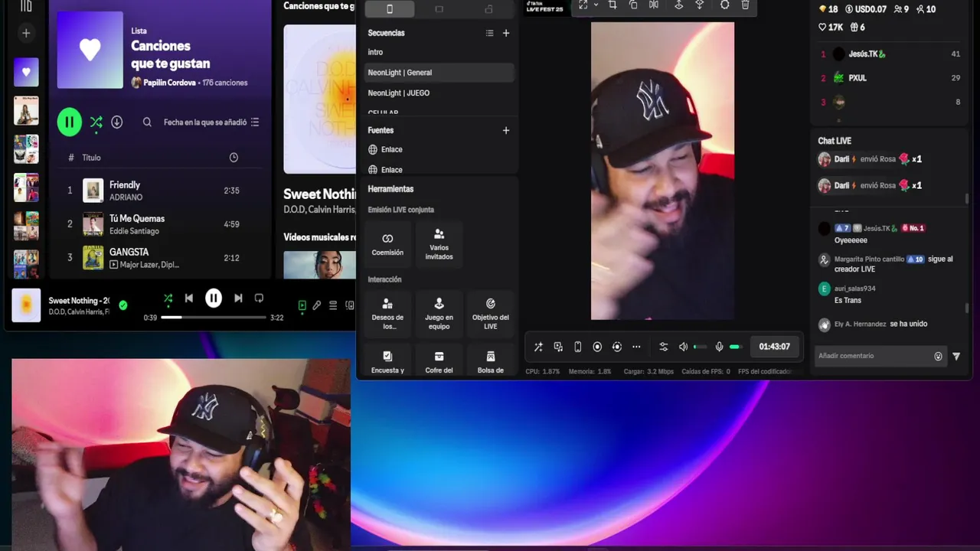This screenshot has width=980, height=551.
Task: Click the flip horizontal icon in preview toolbar
Action: click(653, 5)
